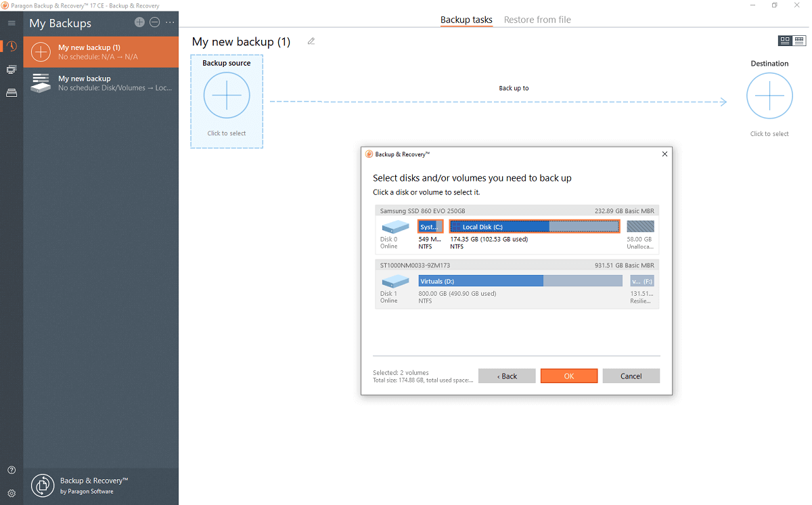The image size is (812, 505).
Task: Select the Disk 0 drive icon
Action: tap(395, 227)
